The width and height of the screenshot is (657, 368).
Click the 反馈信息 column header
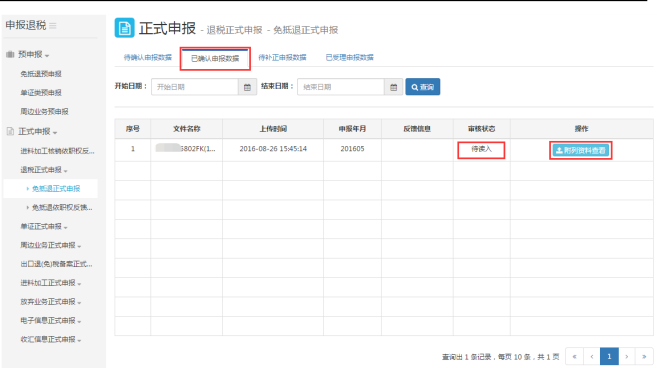pos(417,129)
